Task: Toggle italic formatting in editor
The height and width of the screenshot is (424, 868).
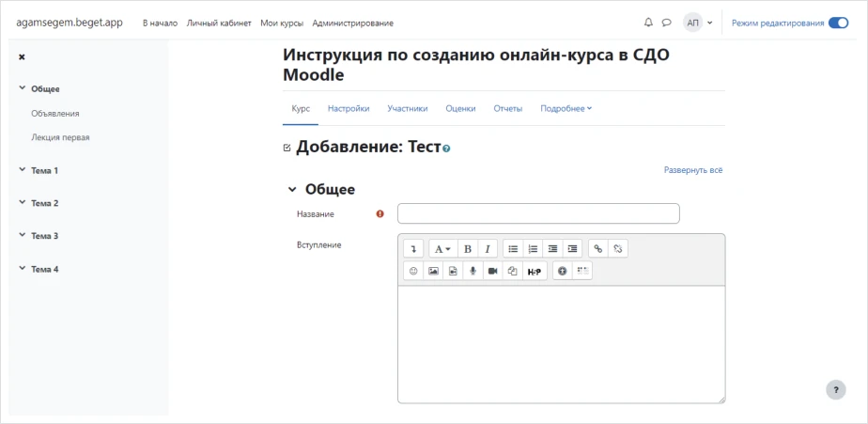Action: (488, 249)
